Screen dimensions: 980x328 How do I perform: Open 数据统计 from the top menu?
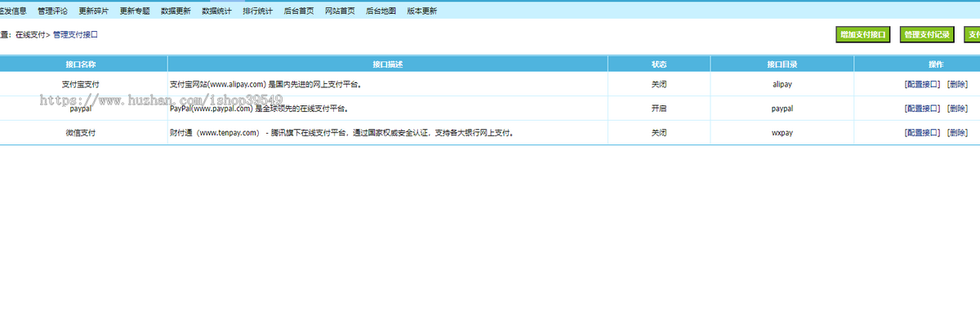pos(216,11)
